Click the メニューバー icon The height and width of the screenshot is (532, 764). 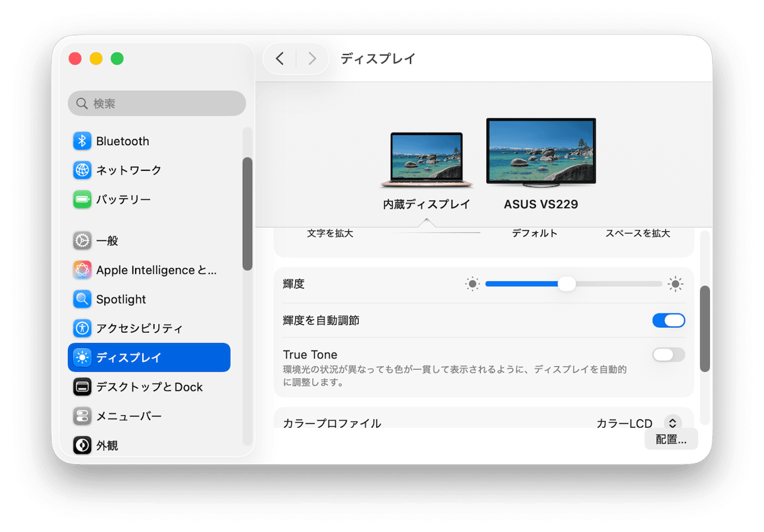[82, 416]
